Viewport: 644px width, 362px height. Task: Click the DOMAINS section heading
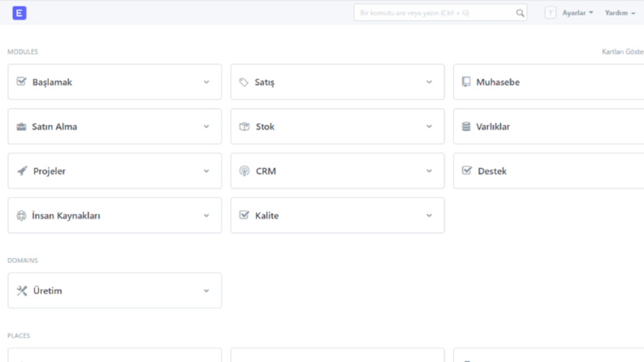click(x=23, y=261)
